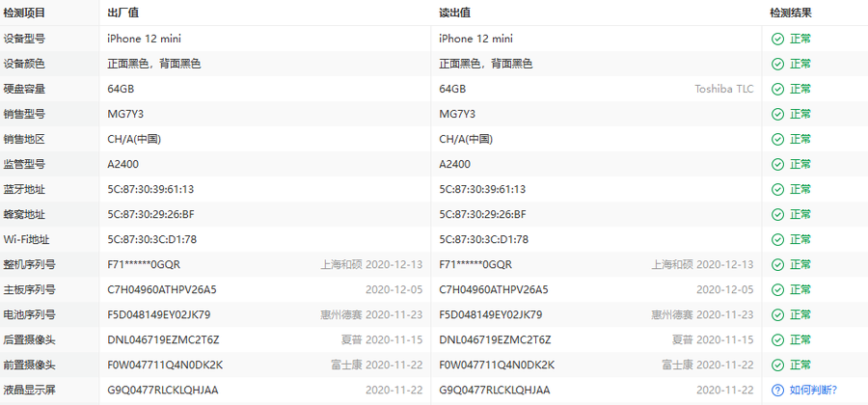
Task: Click factory color value 正面黑色，背面黑色
Action: pyautogui.click(x=154, y=64)
